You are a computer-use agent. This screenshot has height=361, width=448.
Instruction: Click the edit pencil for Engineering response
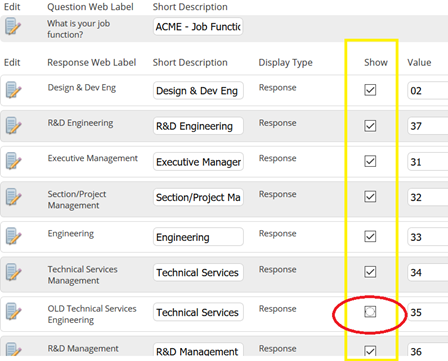13,236
